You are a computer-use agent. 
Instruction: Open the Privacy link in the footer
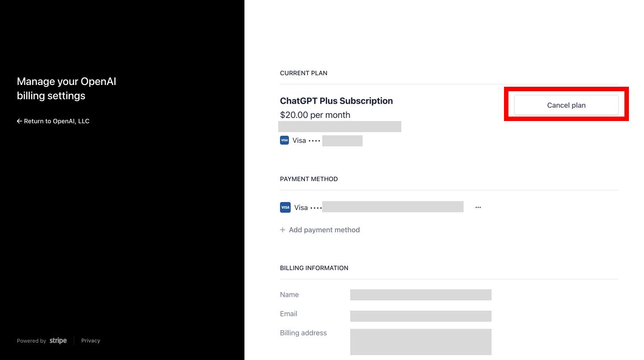tap(91, 340)
